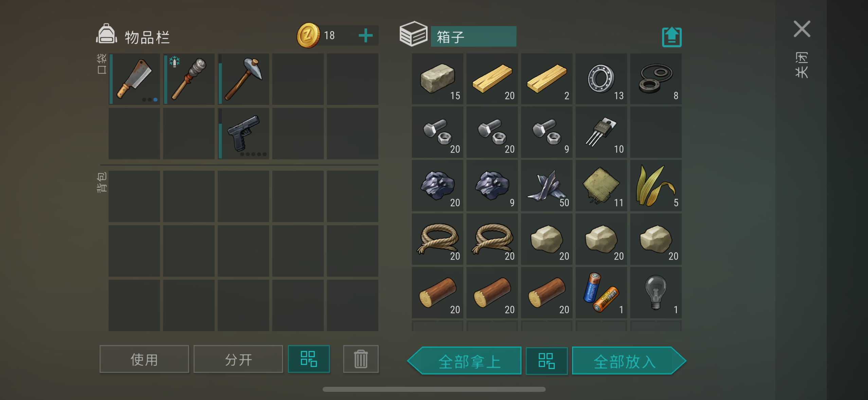Viewport: 868px width, 400px height.
Task: Click the 使用 use button
Action: tap(144, 359)
